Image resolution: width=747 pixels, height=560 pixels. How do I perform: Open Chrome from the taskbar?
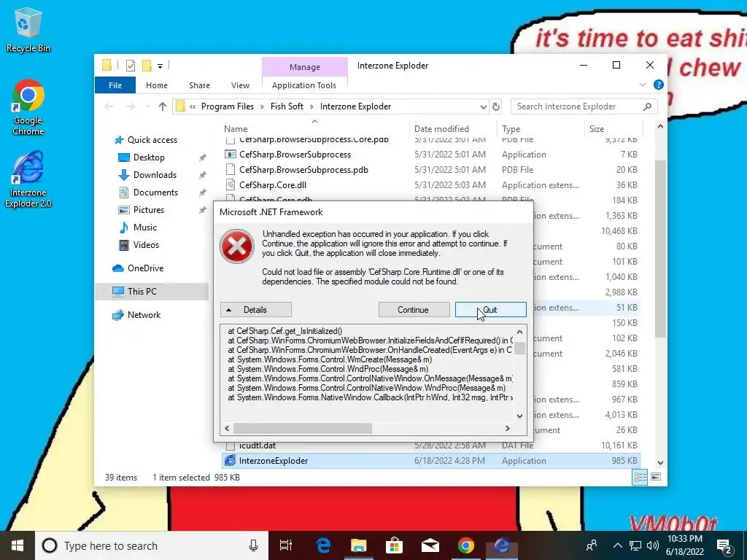pyautogui.click(x=466, y=545)
